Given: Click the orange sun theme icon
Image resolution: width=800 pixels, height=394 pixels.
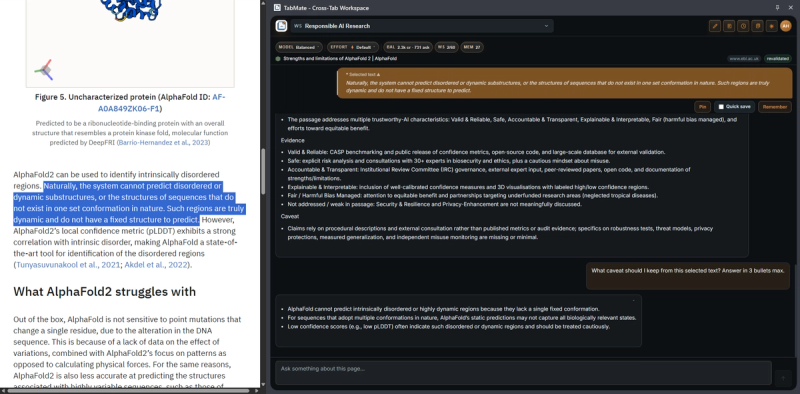Looking at the screenshot, I should tap(771, 26).
